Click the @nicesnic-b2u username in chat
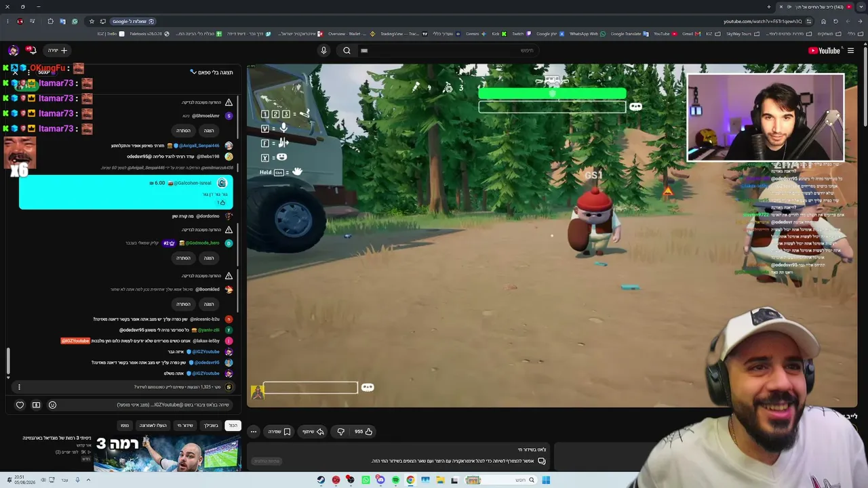Viewport: 868px width, 488px height. 205,319
